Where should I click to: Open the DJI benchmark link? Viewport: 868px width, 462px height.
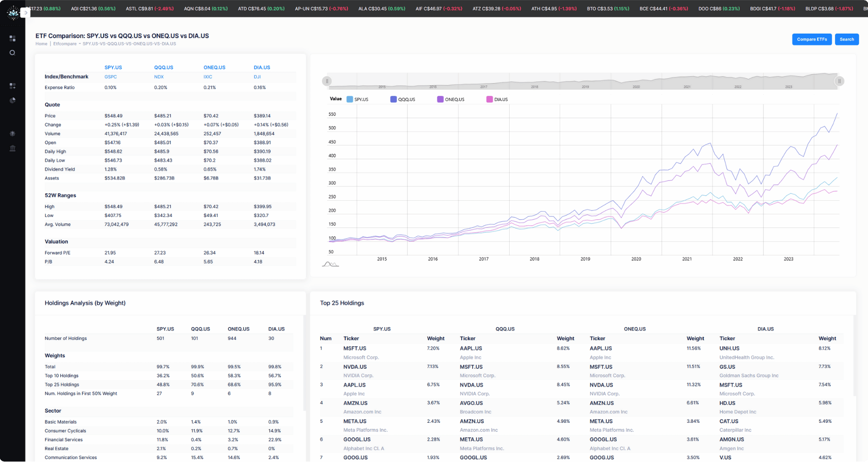pos(257,77)
